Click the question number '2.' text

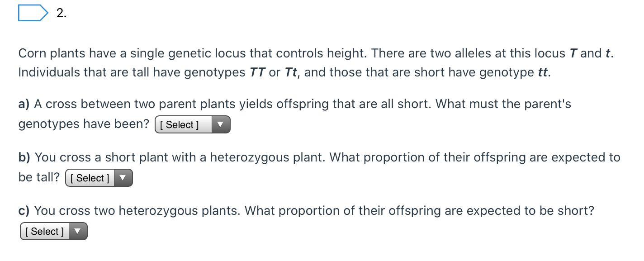coord(61,13)
